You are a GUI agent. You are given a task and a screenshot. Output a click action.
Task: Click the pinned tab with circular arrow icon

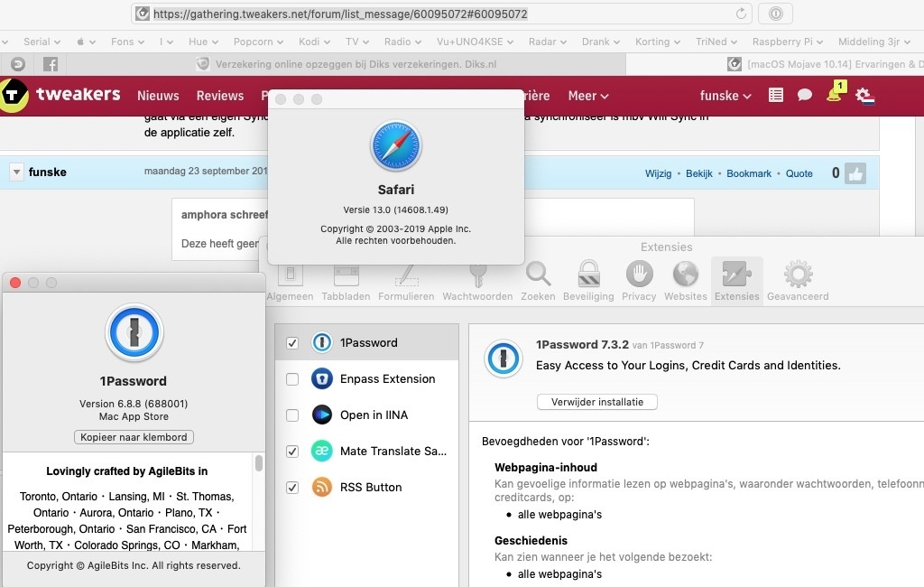click(x=18, y=64)
